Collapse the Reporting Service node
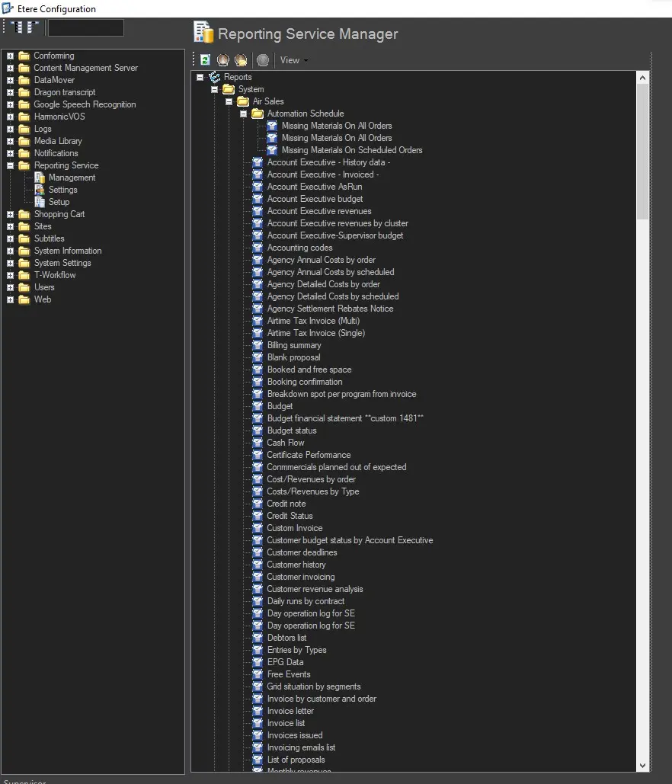Viewport: 672px width, 784px height. coord(11,165)
